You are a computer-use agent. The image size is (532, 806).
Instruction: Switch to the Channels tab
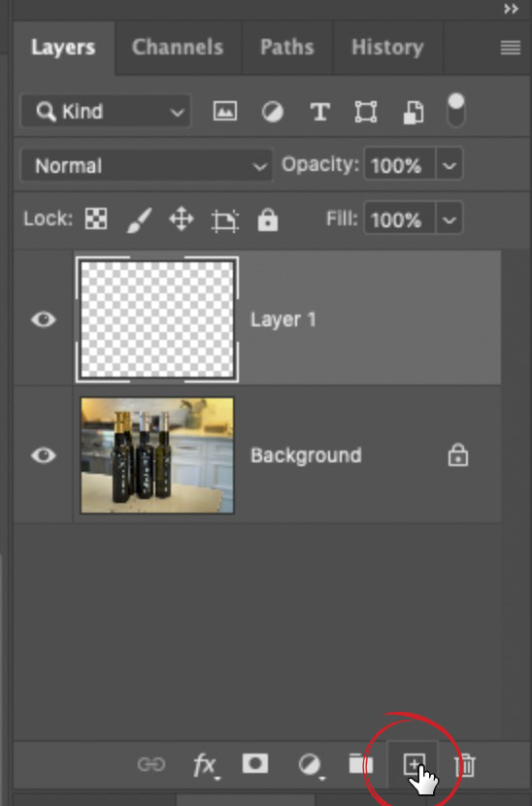178,48
